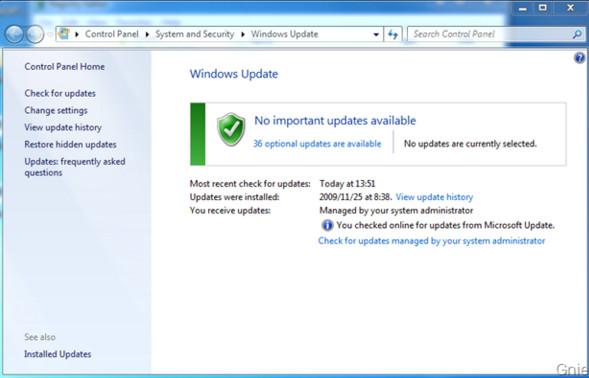Viewport: 589px width, 378px height.
Task: Click the No important updates available heading
Action: click(335, 121)
